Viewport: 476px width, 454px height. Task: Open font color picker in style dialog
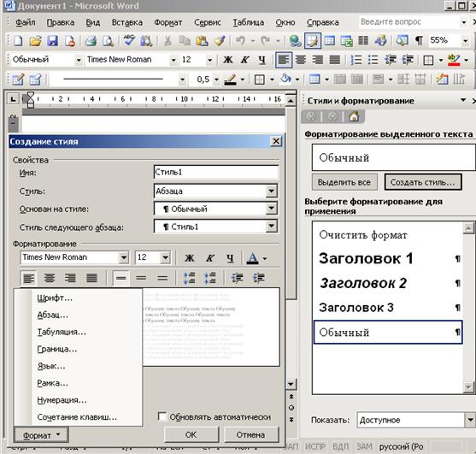(265, 258)
